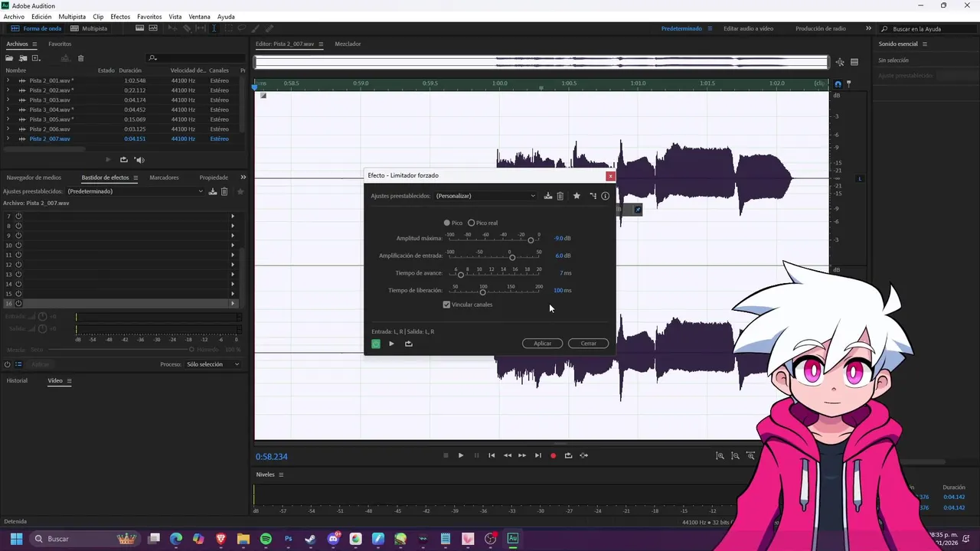Screen dimensions: 980x551
Task: Preview playback in the limiter dialog
Action: 391,344
